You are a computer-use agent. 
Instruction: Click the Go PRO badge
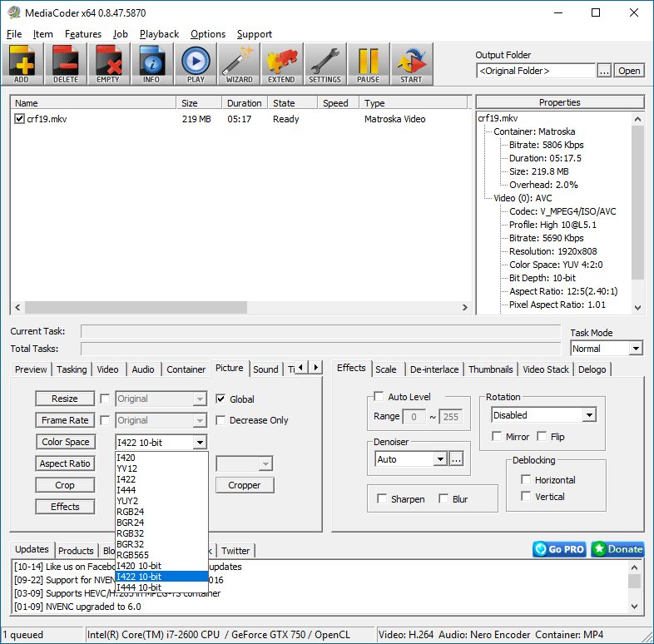[x=559, y=549]
